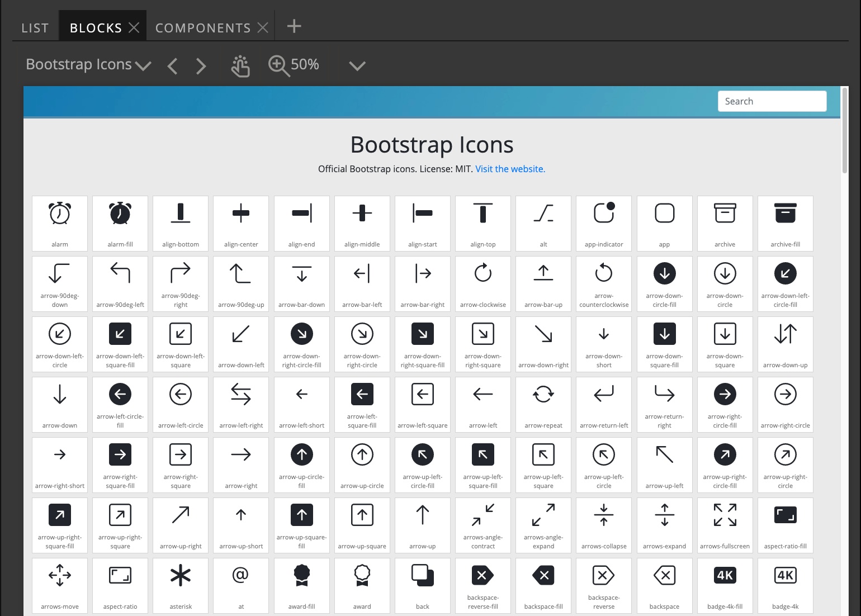Select the arrow-up-circle icon
Viewport: 861px width, 616px height.
pyautogui.click(x=362, y=465)
